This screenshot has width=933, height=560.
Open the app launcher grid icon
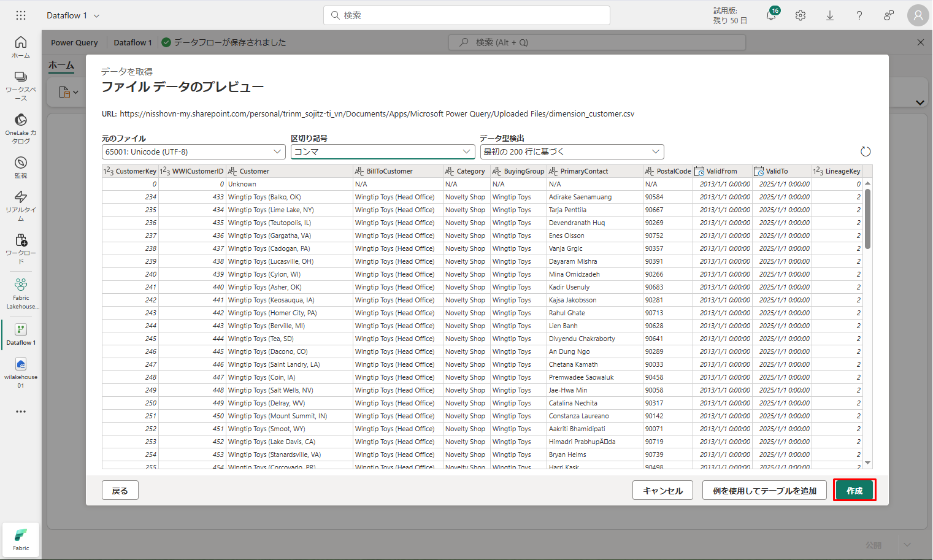pyautogui.click(x=21, y=15)
